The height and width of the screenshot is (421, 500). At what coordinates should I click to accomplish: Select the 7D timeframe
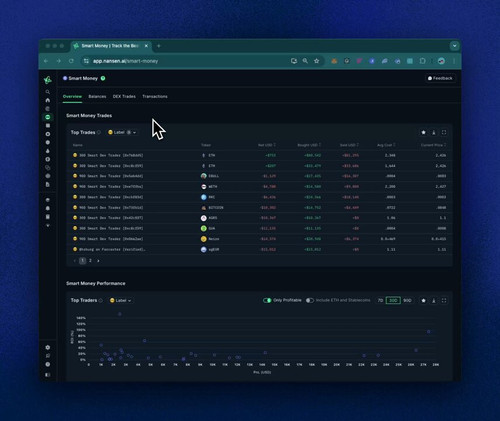point(380,300)
